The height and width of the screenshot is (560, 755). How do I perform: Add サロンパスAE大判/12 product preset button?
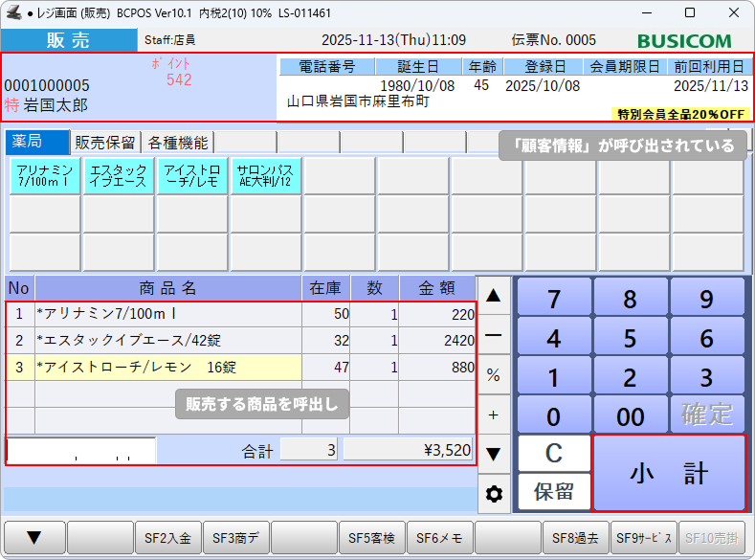[265, 176]
